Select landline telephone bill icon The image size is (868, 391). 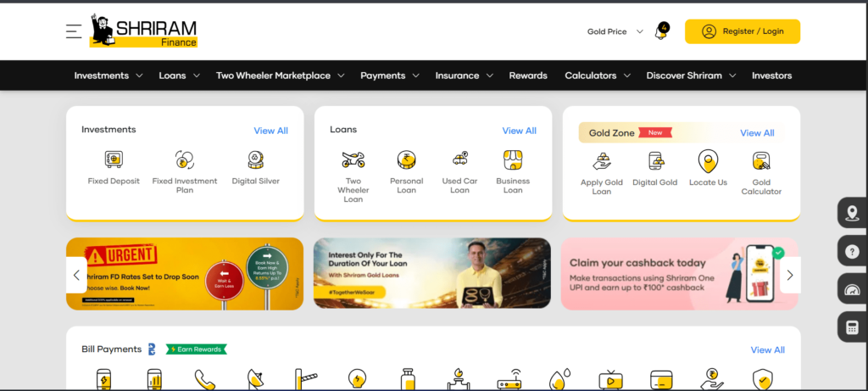[205, 379]
